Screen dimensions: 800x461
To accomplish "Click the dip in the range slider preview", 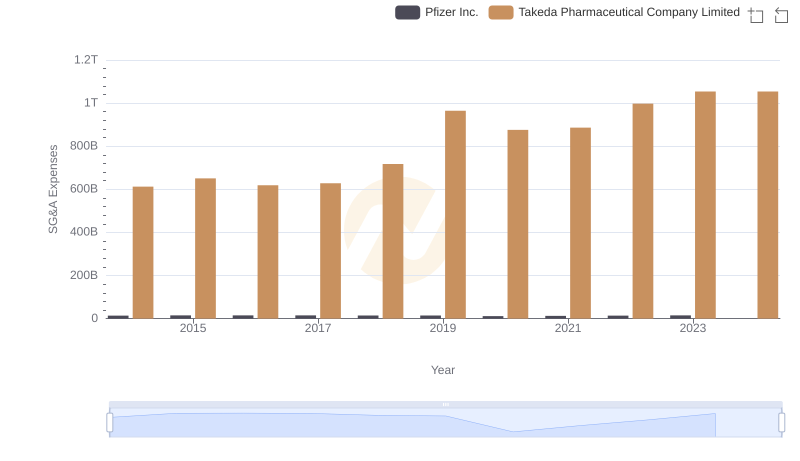I will coord(514,431).
